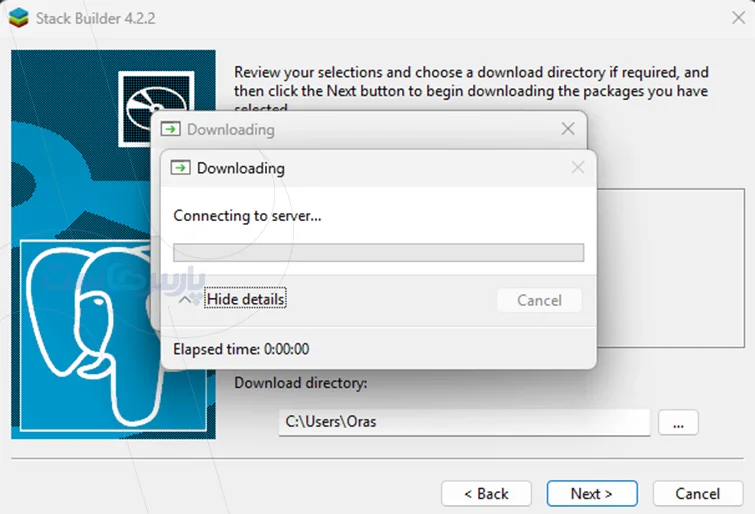Click the Elapsed time: 0:00:00 text
This screenshot has width=755, height=514.
(x=241, y=349)
